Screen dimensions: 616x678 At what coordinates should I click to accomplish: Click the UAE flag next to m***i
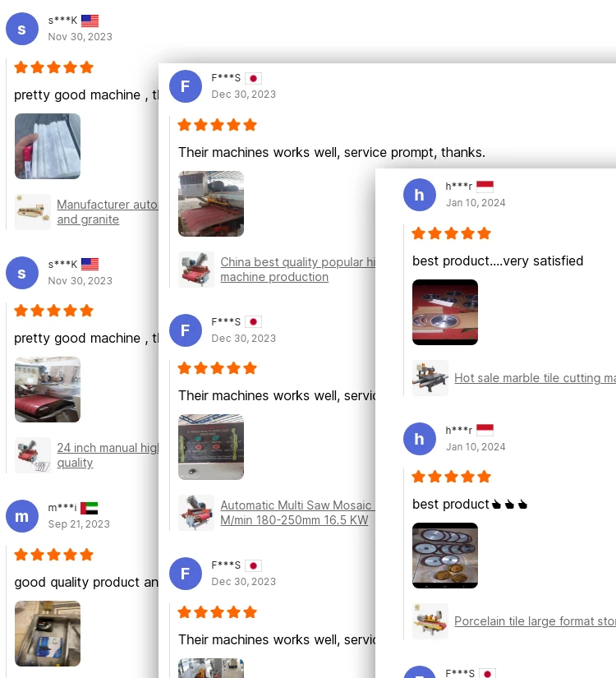[x=89, y=508]
